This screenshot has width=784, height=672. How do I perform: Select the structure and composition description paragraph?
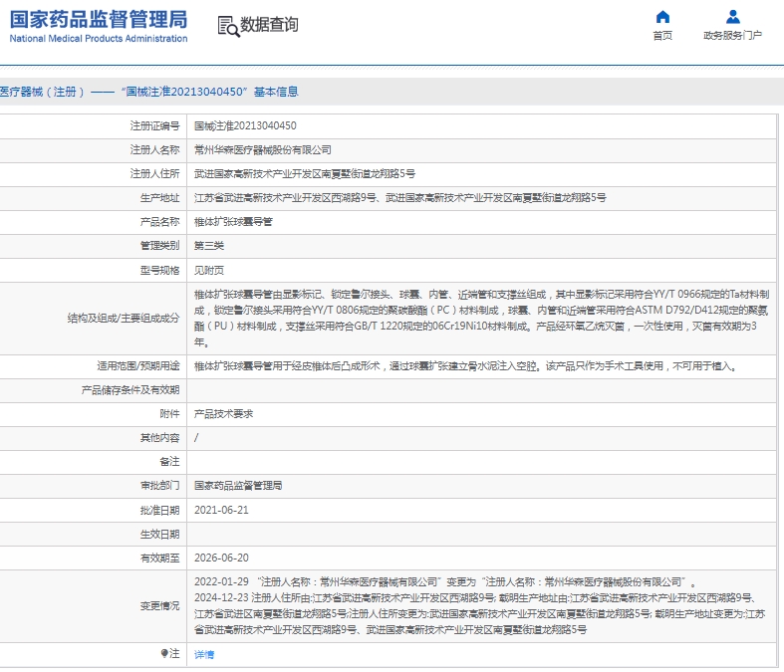(x=481, y=319)
